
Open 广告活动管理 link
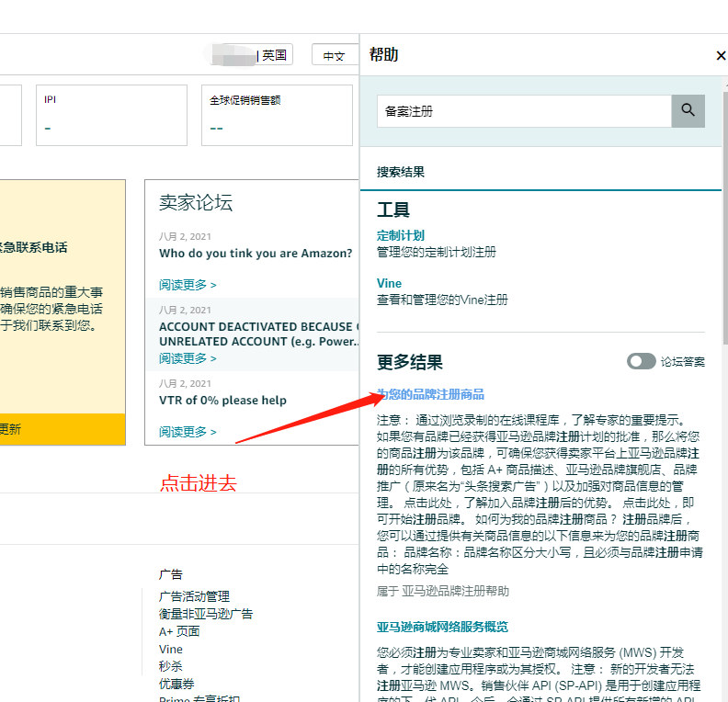pos(194,596)
